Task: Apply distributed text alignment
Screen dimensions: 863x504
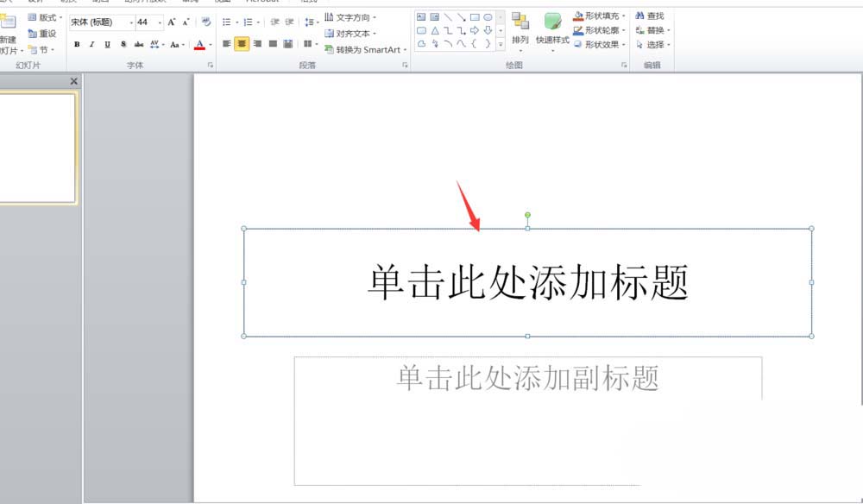Action: pyautogui.click(x=288, y=43)
